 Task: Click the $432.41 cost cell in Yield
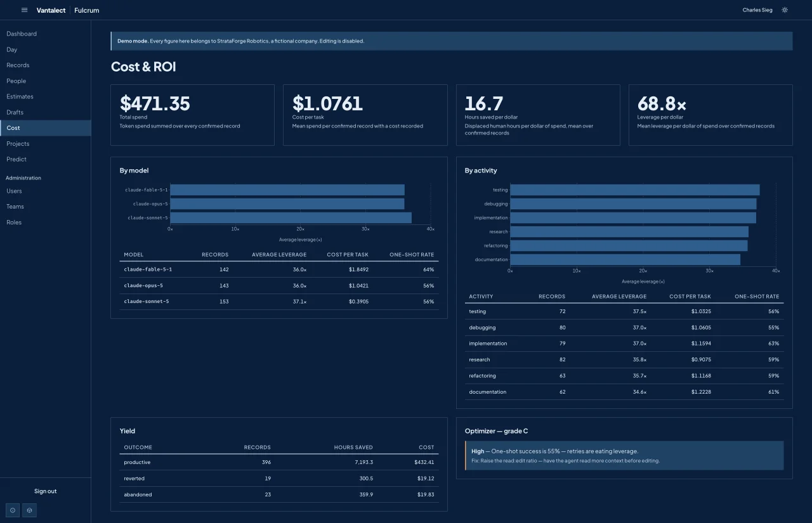[x=425, y=462]
